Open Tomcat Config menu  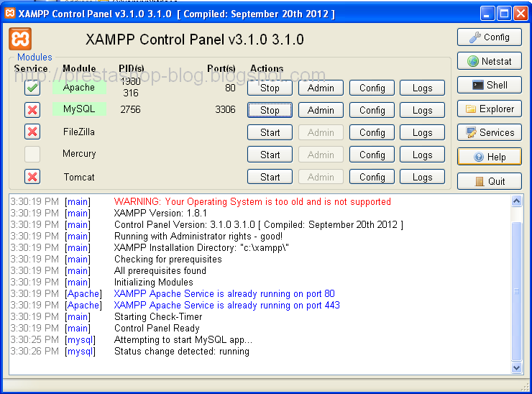click(x=372, y=177)
